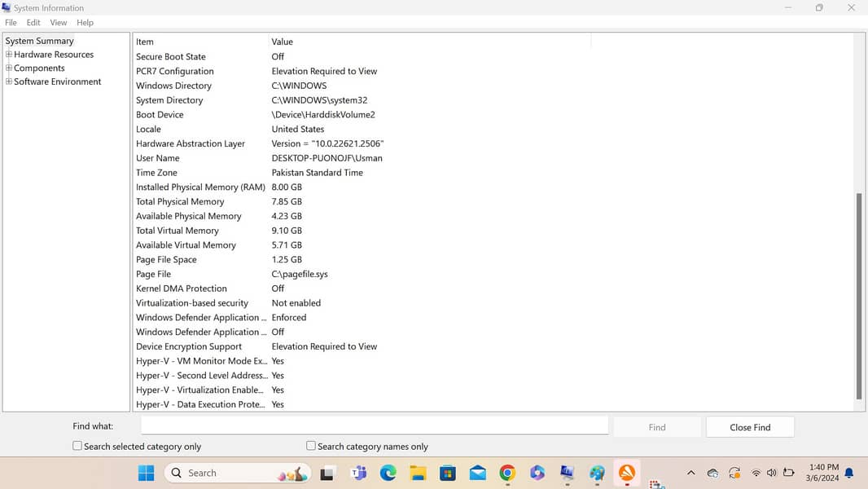
Task: Expand the Hardware Resources tree node
Action: (x=9, y=55)
